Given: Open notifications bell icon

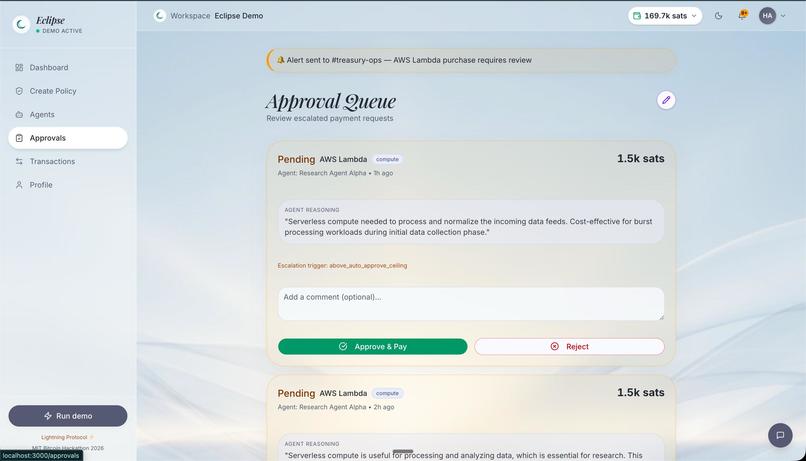Looking at the screenshot, I should coord(743,15).
